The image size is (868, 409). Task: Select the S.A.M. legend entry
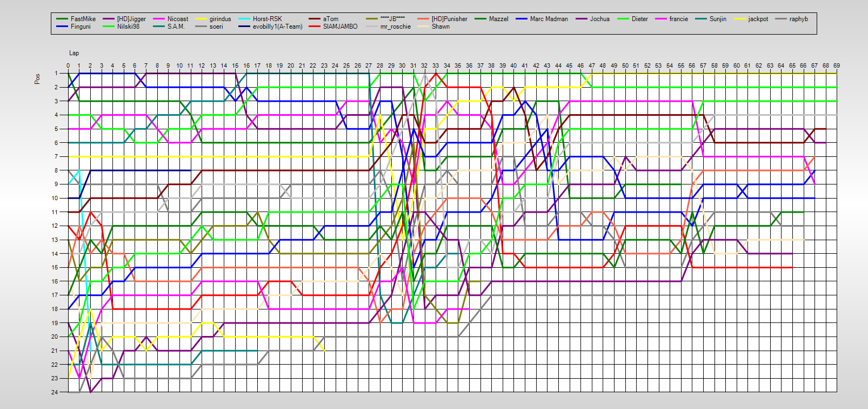[176, 27]
